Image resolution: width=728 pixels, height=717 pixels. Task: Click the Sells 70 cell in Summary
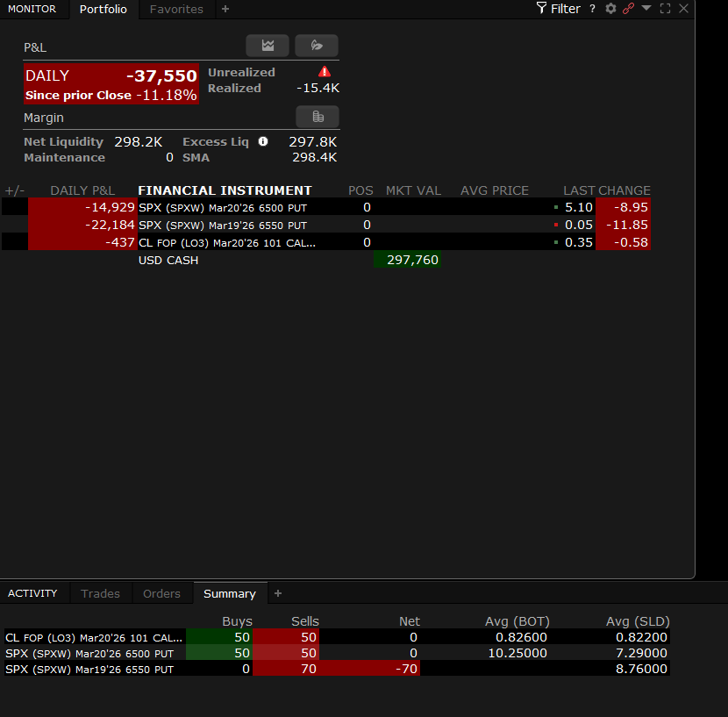pyautogui.click(x=286, y=669)
